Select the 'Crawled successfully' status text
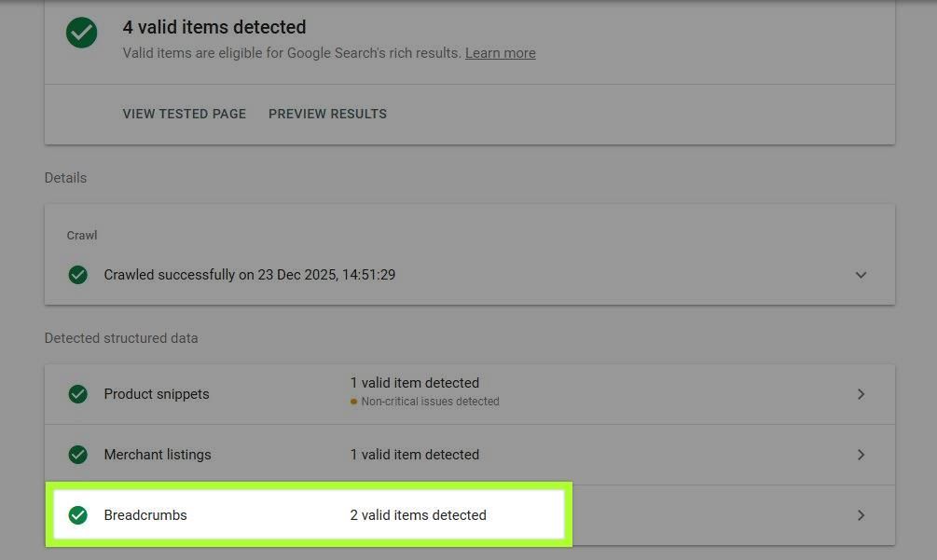 coord(252,274)
